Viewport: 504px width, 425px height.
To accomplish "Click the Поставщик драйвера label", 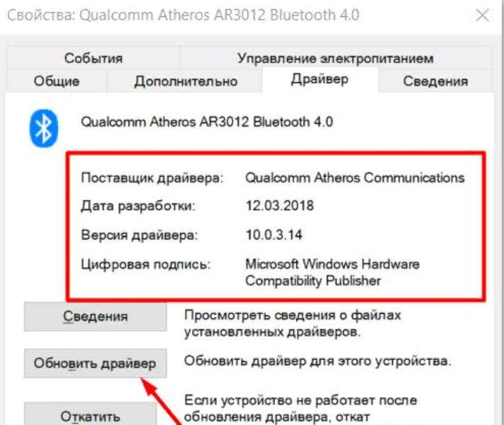I will click(152, 178).
